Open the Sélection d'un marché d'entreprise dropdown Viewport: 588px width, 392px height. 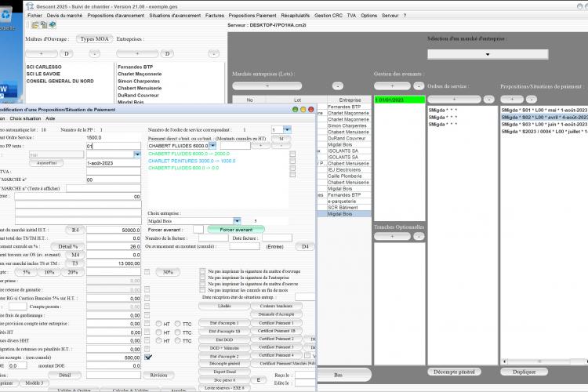[x=488, y=54]
